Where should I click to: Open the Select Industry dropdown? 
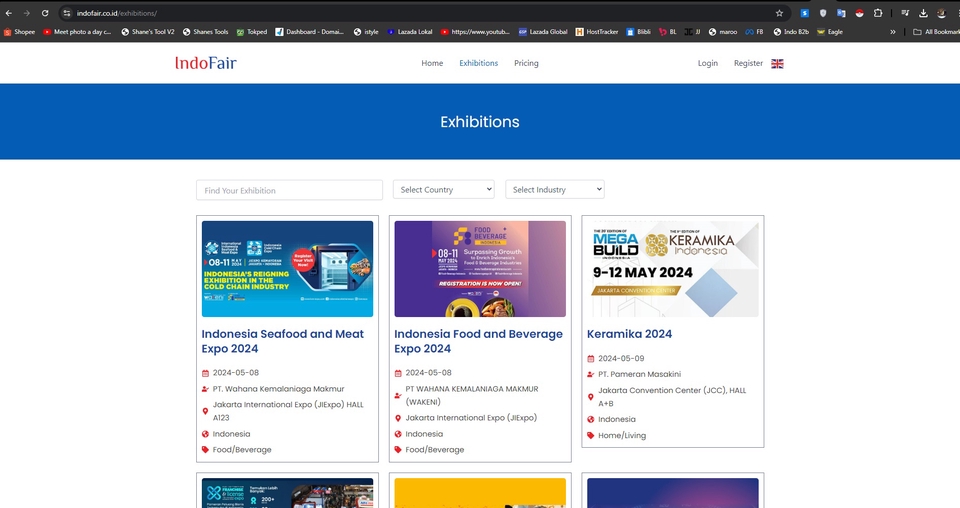click(x=555, y=190)
